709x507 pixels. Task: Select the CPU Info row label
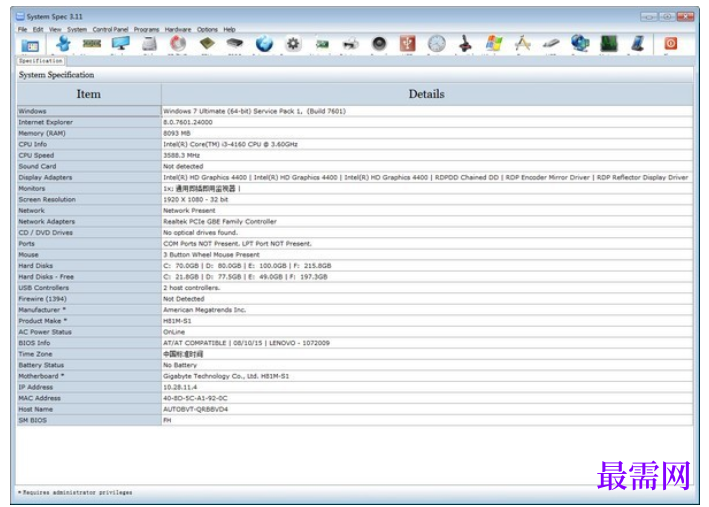tap(33, 144)
